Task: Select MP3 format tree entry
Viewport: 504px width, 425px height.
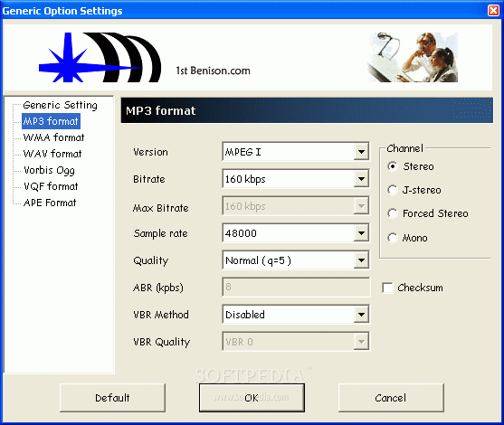Action: (51, 121)
